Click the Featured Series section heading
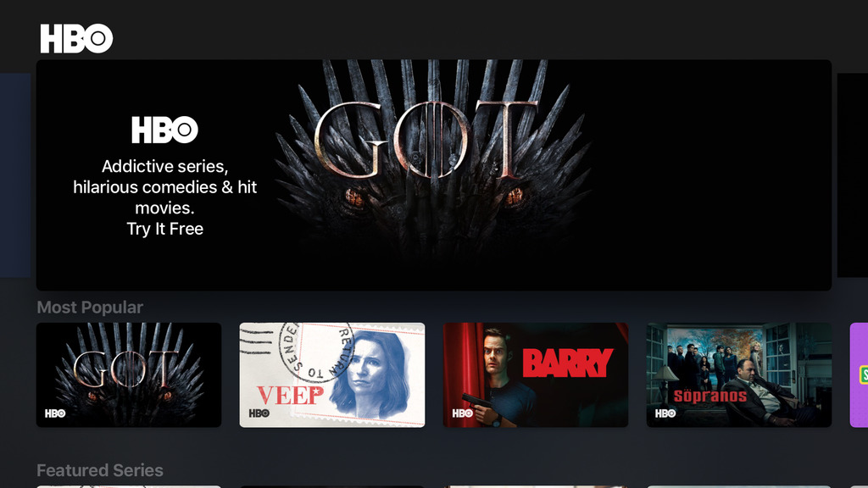Image resolution: width=868 pixels, height=488 pixels. [x=100, y=470]
